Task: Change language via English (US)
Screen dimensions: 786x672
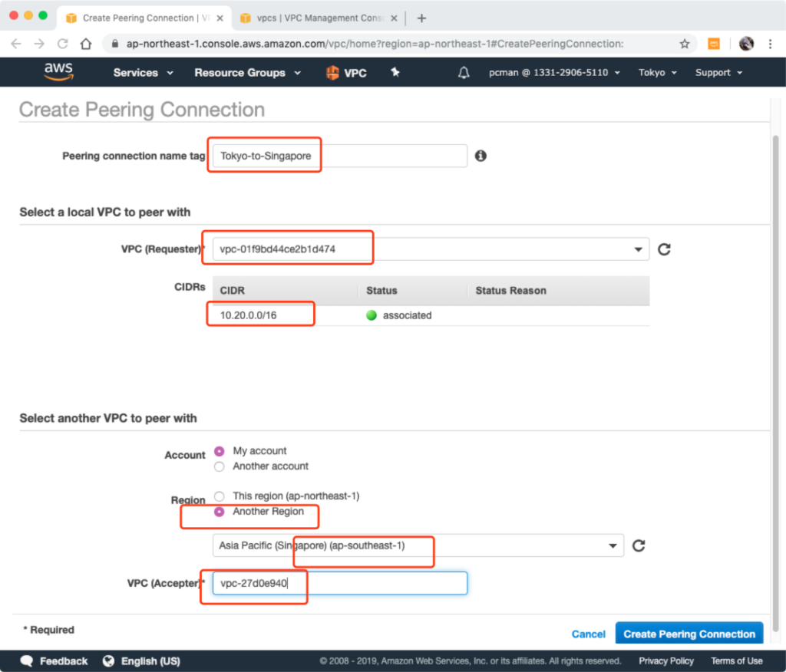Action: coord(150,661)
